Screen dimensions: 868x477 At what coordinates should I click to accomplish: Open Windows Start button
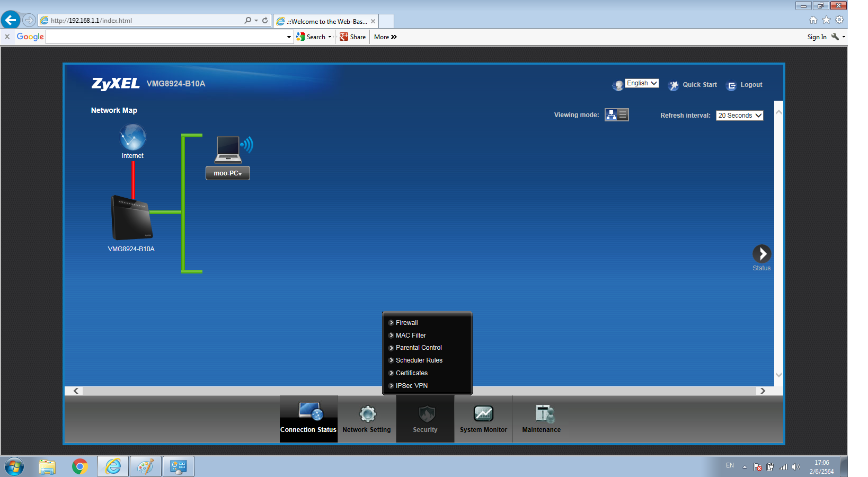[x=14, y=467]
